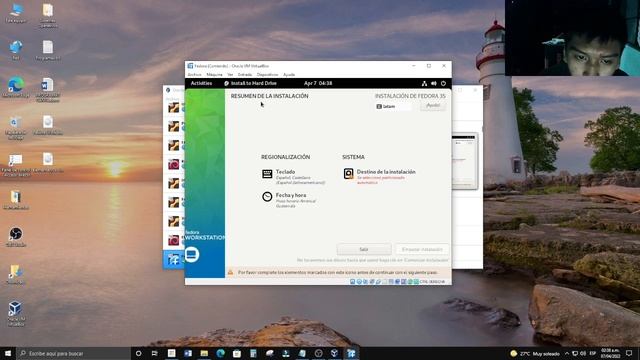The image size is (640, 360).
Task: Click the Fedora volume icon
Action: tap(434, 83)
